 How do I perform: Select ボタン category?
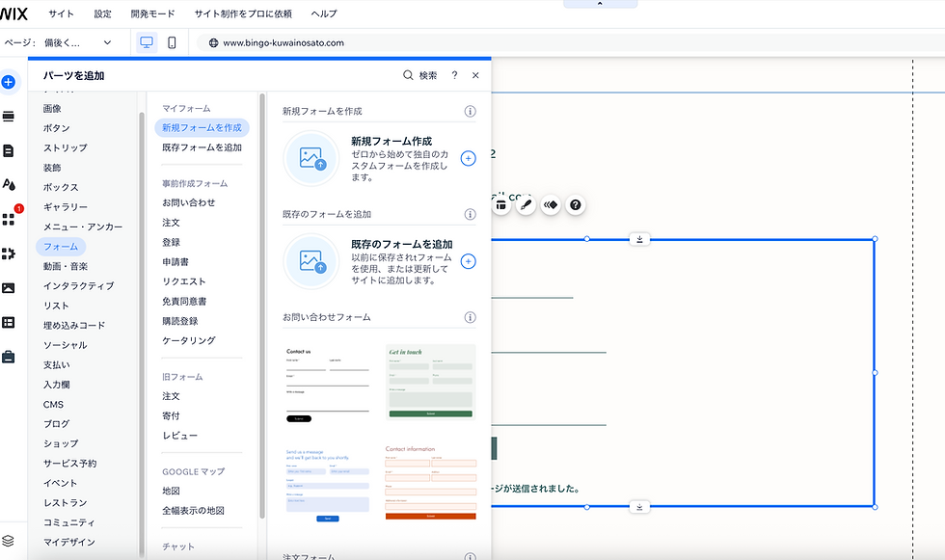coord(57,128)
